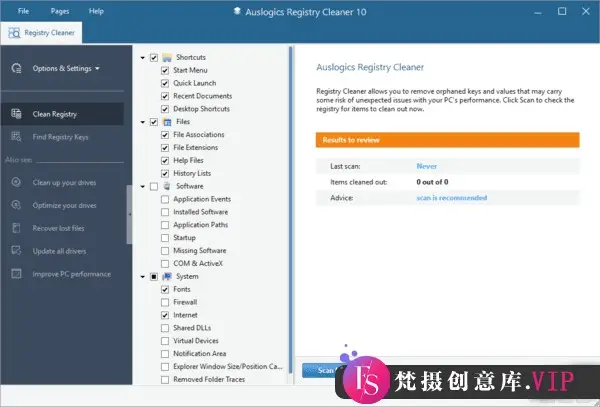Click the Clean Registry sidebar icon
The width and height of the screenshot is (600, 407).
click(16, 114)
